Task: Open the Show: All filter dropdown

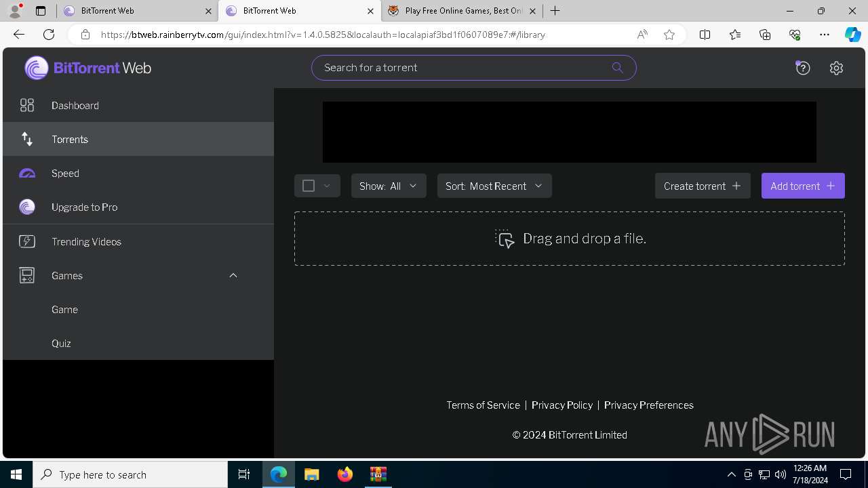Action: click(x=389, y=186)
